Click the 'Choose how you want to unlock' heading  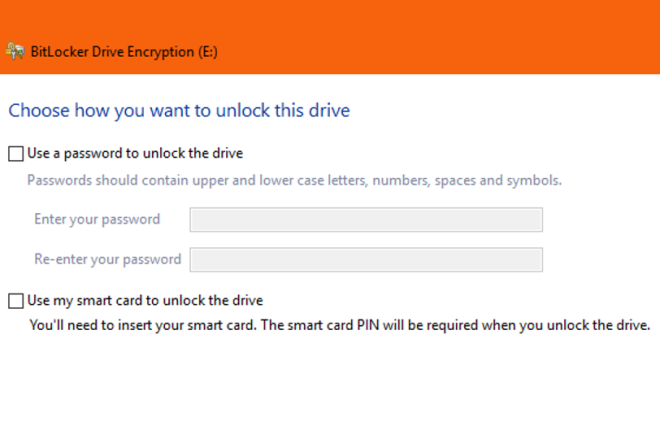click(x=179, y=111)
